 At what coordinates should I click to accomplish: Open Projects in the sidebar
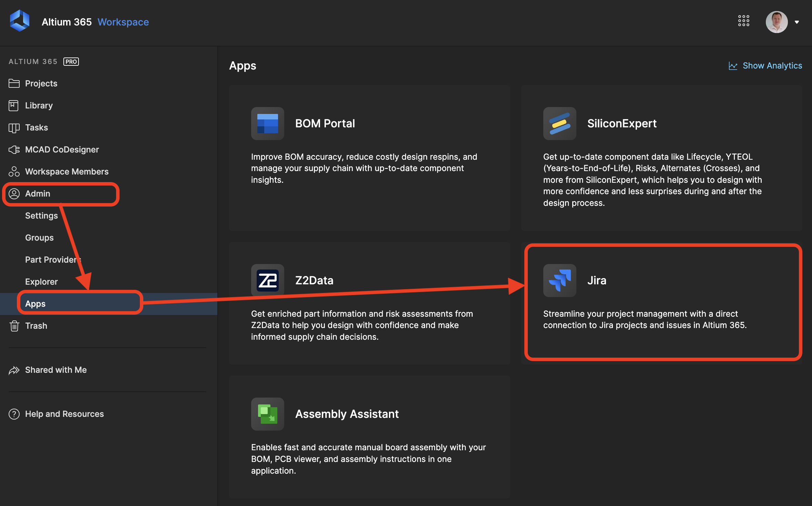[41, 83]
